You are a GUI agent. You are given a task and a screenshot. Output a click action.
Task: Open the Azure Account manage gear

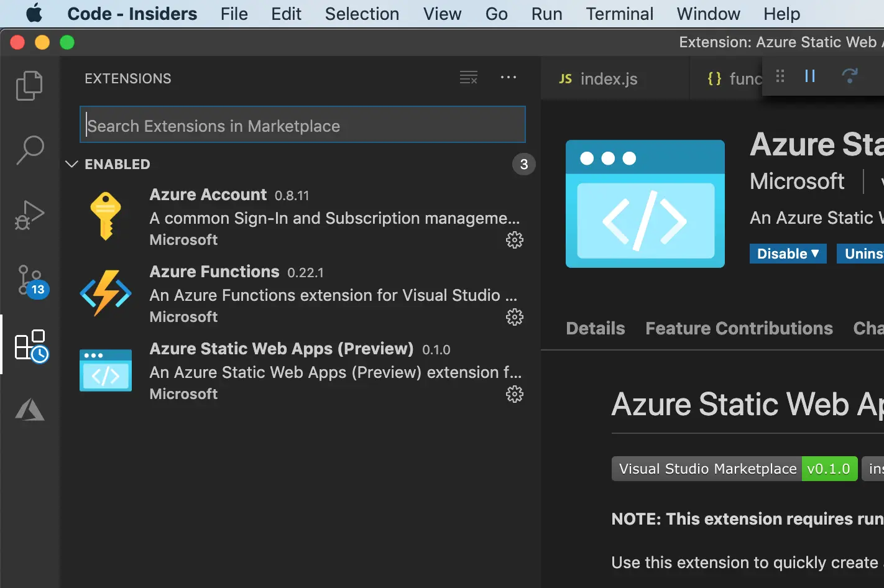(x=514, y=240)
